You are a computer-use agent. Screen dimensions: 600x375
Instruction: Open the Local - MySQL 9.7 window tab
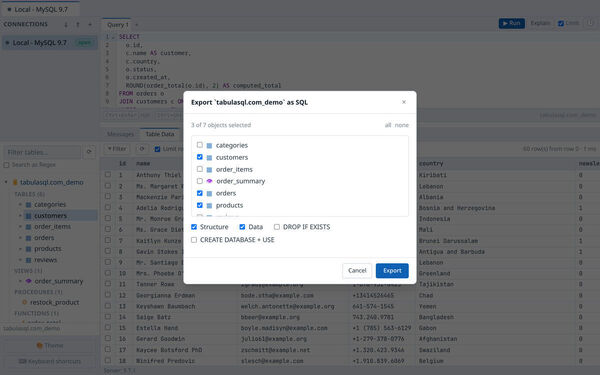click(x=40, y=9)
